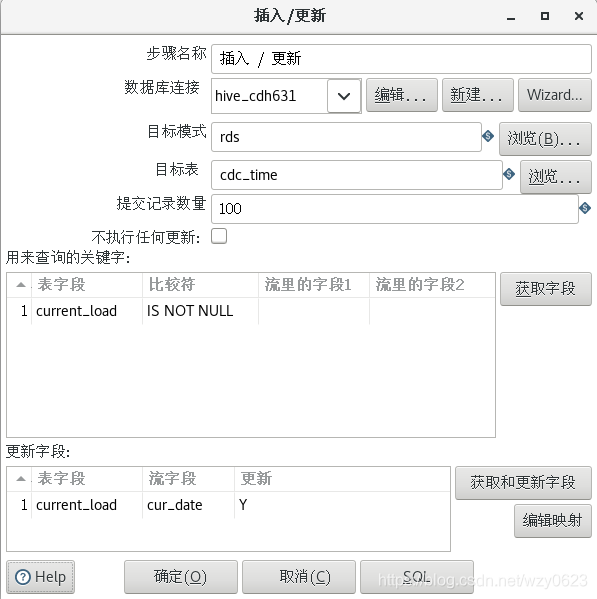Image resolution: width=597 pixels, height=599 pixels.
Task: Minimize the 插入/更新 dialog
Action: (x=511, y=16)
